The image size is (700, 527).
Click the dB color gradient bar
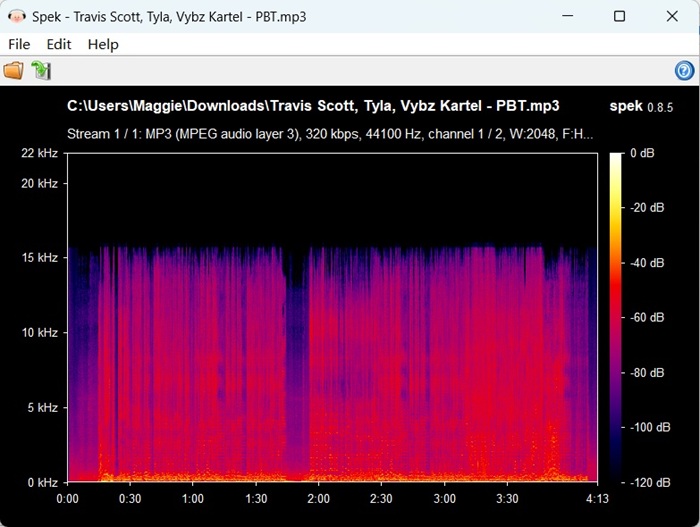tap(616, 318)
